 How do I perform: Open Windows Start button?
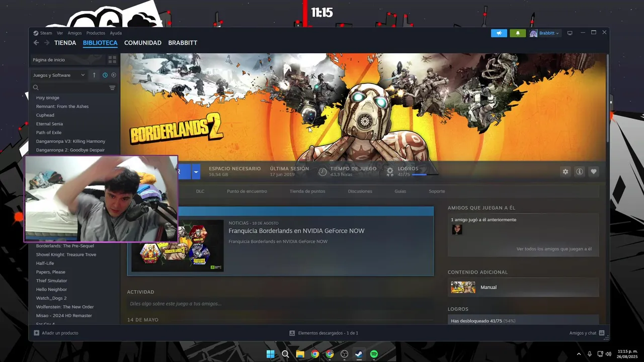[270, 353]
